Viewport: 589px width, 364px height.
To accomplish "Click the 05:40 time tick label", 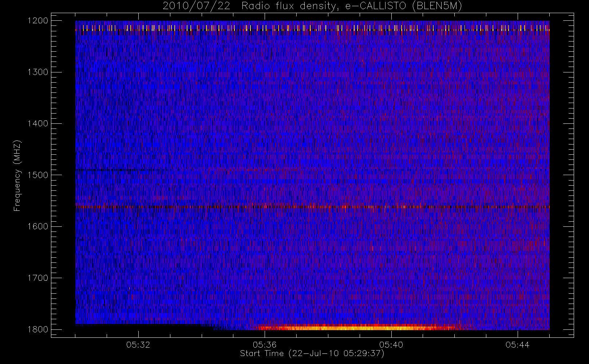I will [x=391, y=345].
